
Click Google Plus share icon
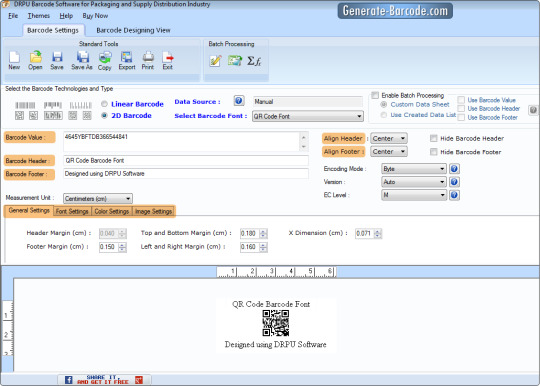[139, 380]
